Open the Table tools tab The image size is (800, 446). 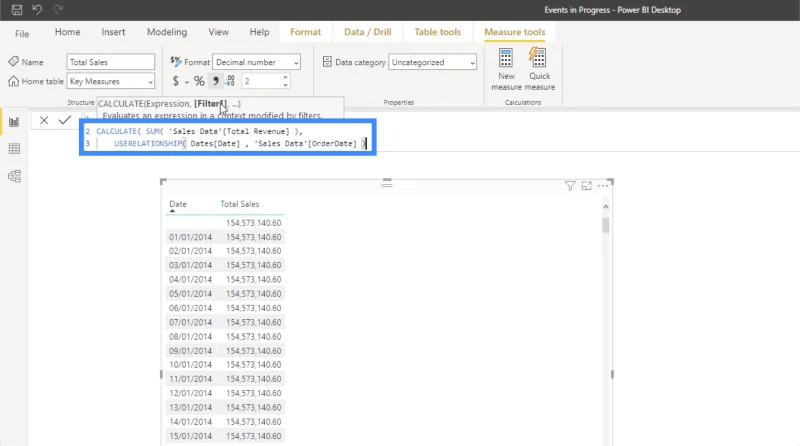pyautogui.click(x=437, y=32)
